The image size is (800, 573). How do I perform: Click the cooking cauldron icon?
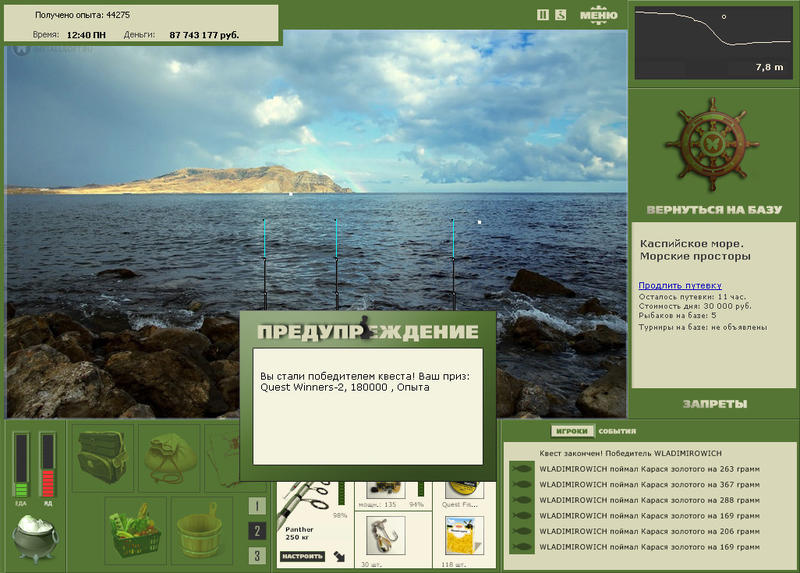(35, 538)
